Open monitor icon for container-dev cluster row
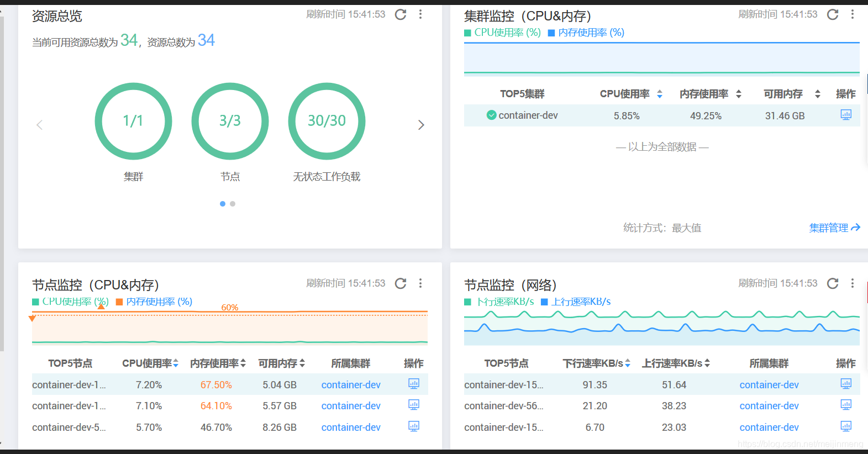Image resolution: width=868 pixels, height=454 pixels. click(846, 115)
